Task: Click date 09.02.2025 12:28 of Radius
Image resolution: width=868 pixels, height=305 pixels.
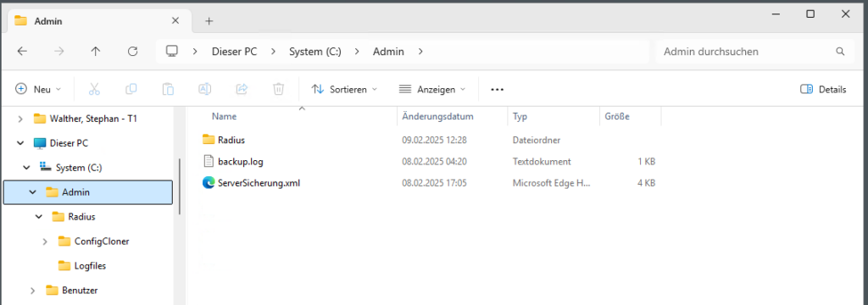Action: 434,140
